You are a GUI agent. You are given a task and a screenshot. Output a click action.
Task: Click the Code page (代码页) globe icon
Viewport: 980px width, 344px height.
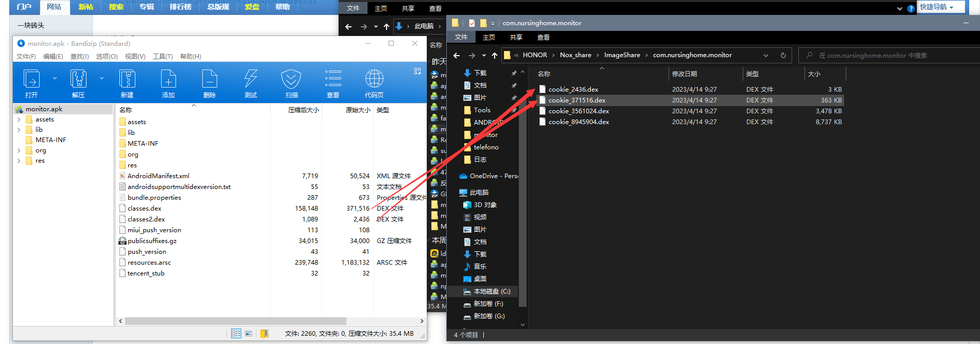374,79
